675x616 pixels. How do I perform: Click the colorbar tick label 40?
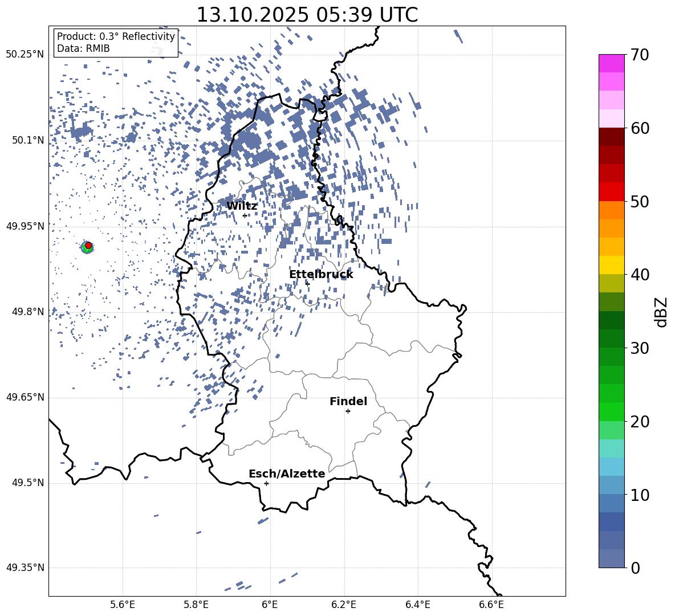[x=640, y=275]
